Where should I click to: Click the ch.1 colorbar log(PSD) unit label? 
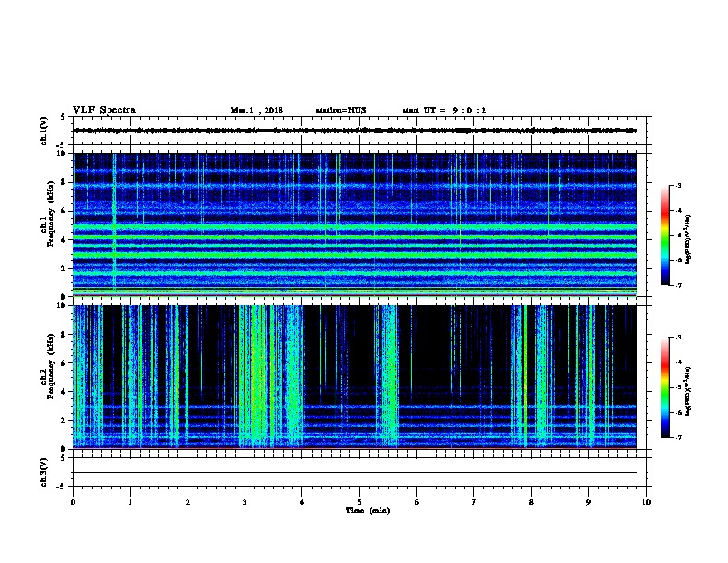click(688, 239)
